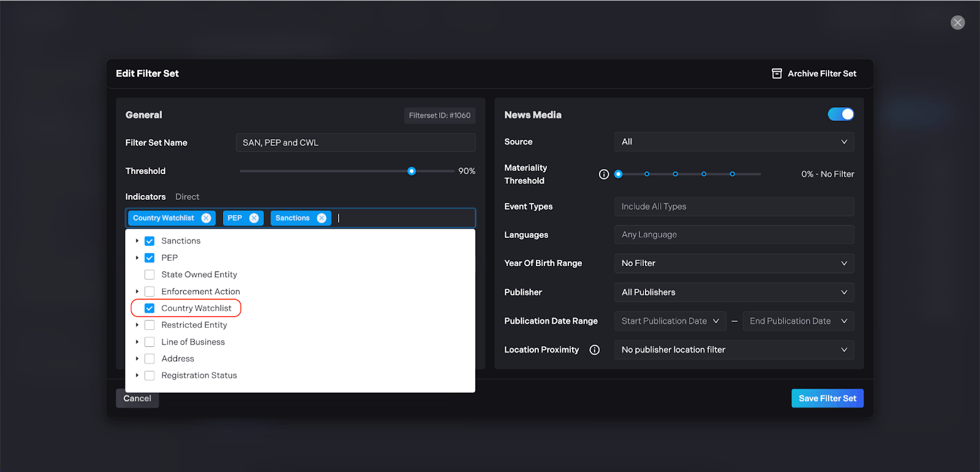Viewport: 980px width, 472px height.
Task: Select Line of Business from indicator list
Action: pyautogui.click(x=193, y=342)
